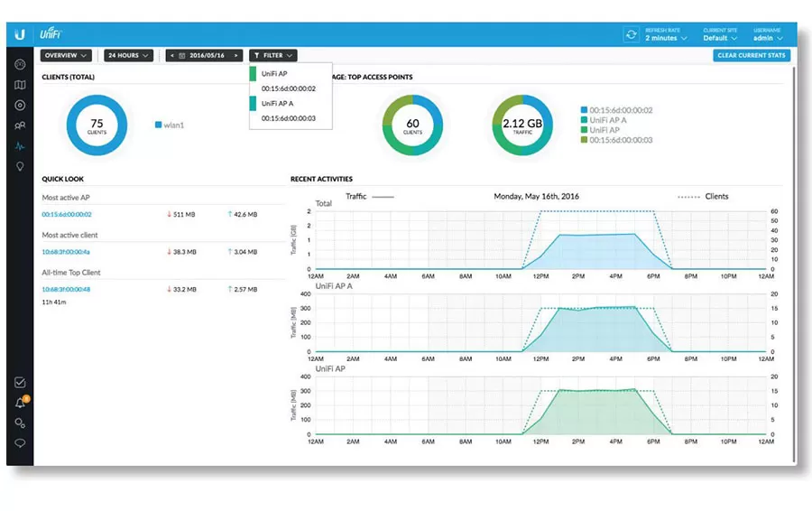Select UniFi AP in the filter list
The image size is (812, 511).
[x=291, y=74]
